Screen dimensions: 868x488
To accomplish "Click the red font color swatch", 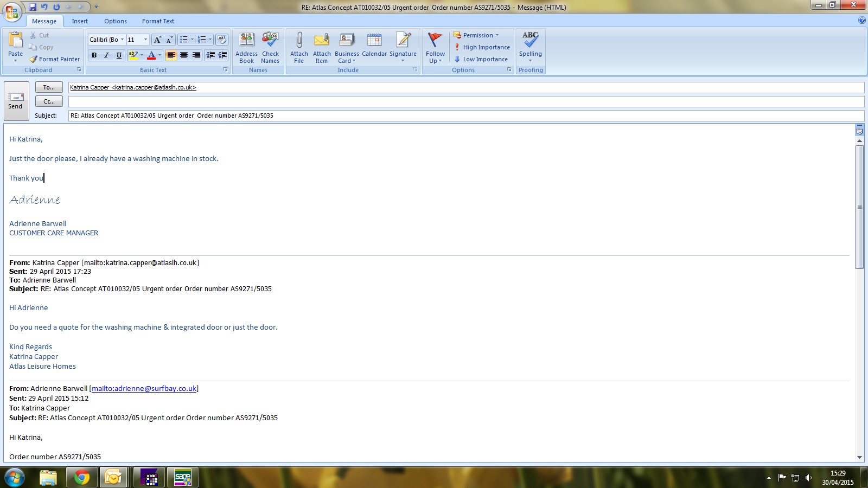I will [x=151, y=55].
